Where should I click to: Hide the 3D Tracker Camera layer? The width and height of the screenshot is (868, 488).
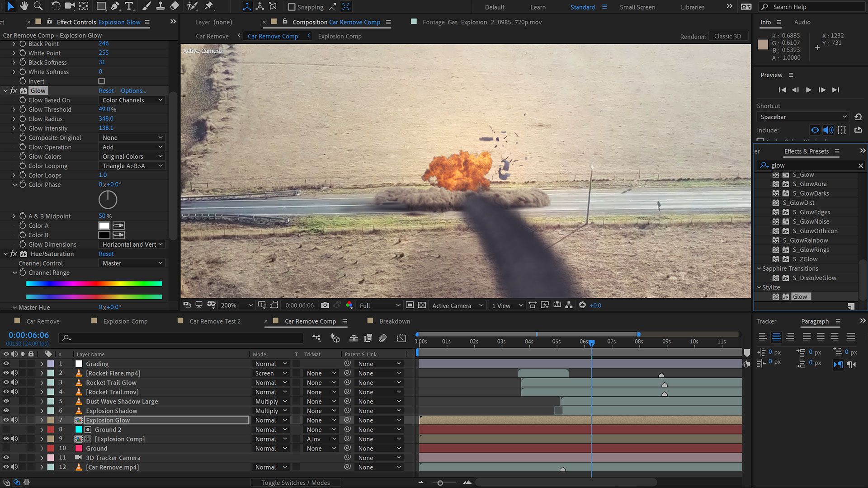click(x=6, y=458)
